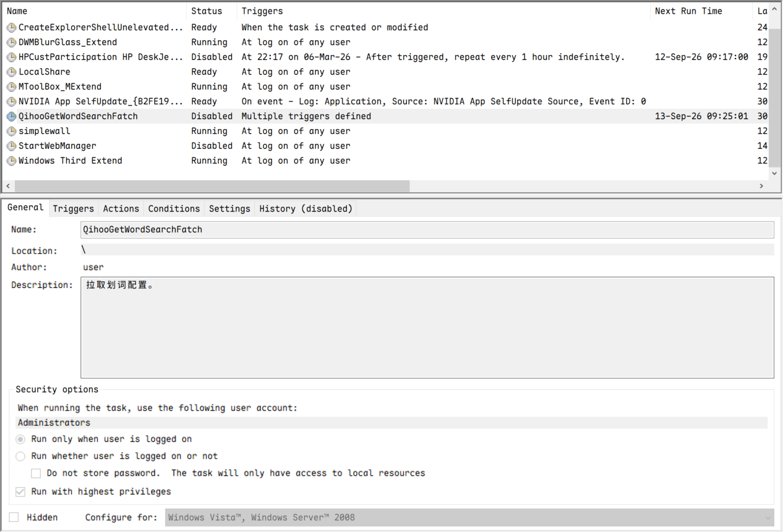Click the clock icon next to LocalShare
Viewport: 783px width, 532px height.
coord(11,72)
